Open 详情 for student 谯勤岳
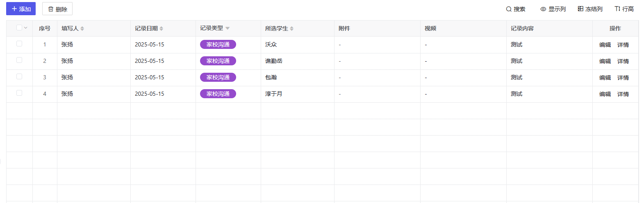The width and height of the screenshot is (644, 203). (x=623, y=61)
